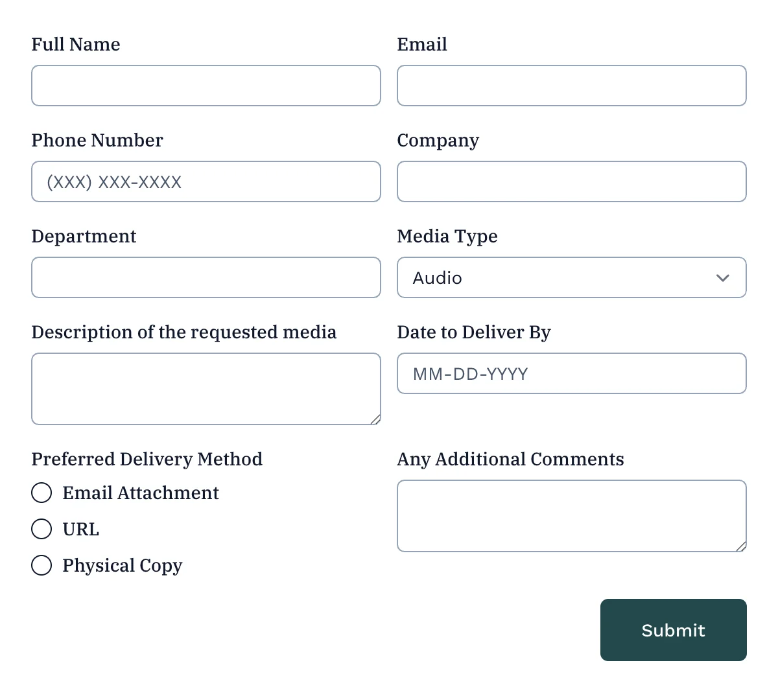Choose the URL radio button
Screen dimensions: 778x700
41,529
